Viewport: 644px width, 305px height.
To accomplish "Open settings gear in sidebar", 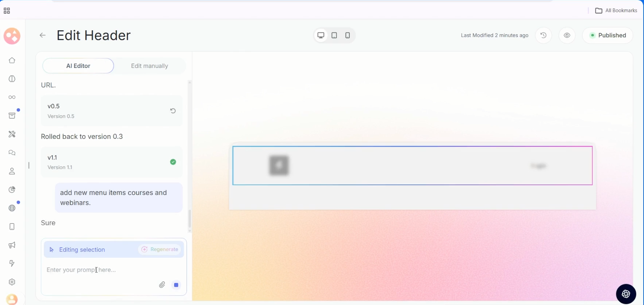I will [x=12, y=282].
